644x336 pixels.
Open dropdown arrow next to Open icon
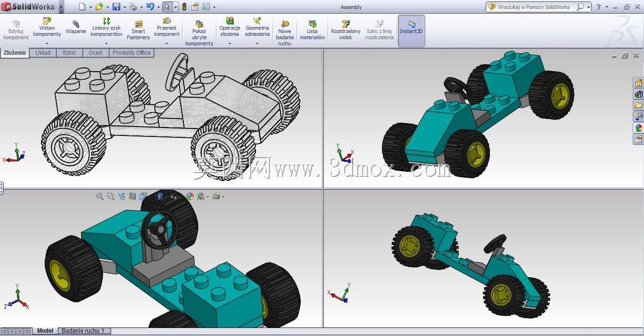pyautogui.click(x=107, y=7)
